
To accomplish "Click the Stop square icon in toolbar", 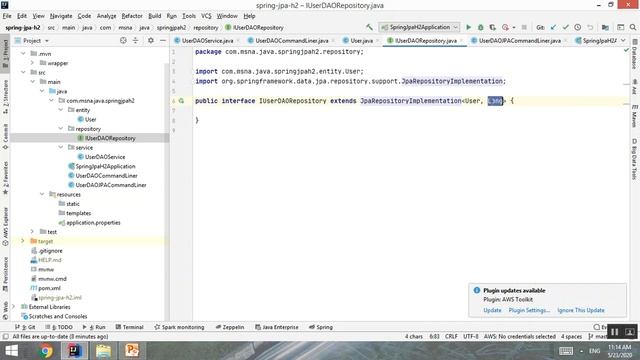I will pyautogui.click(x=524, y=27).
